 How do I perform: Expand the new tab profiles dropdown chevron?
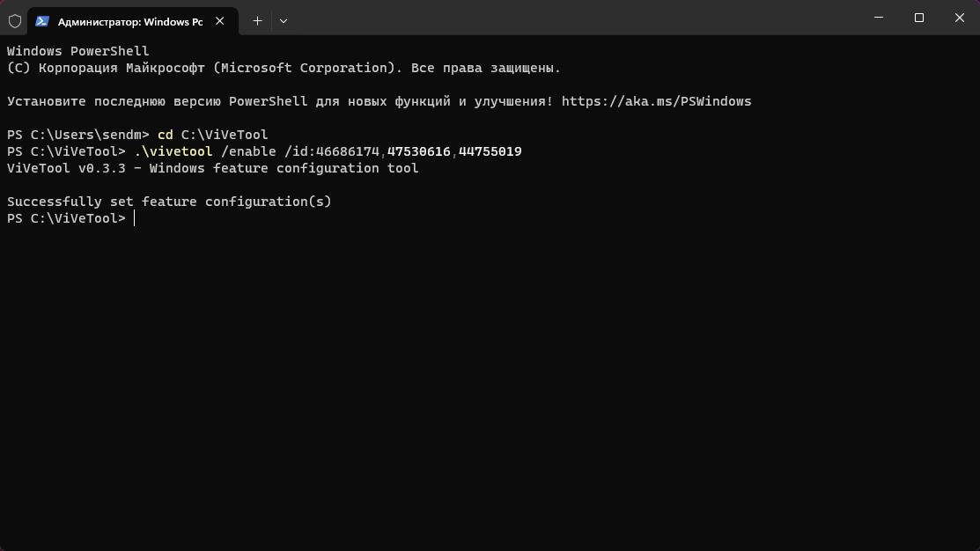pyautogui.click(x=284, y=21)
